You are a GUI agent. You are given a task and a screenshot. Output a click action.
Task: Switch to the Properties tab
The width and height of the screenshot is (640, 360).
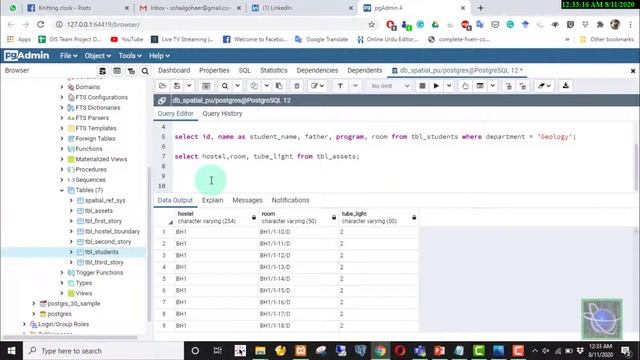pyautogui.click(x=214, y=70)
